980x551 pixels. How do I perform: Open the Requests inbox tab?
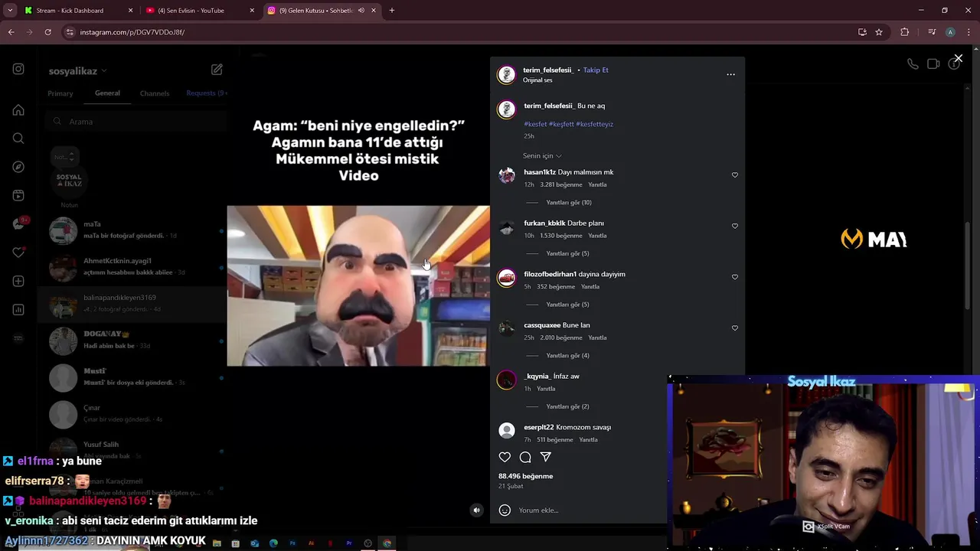click(x=207, y=93)
